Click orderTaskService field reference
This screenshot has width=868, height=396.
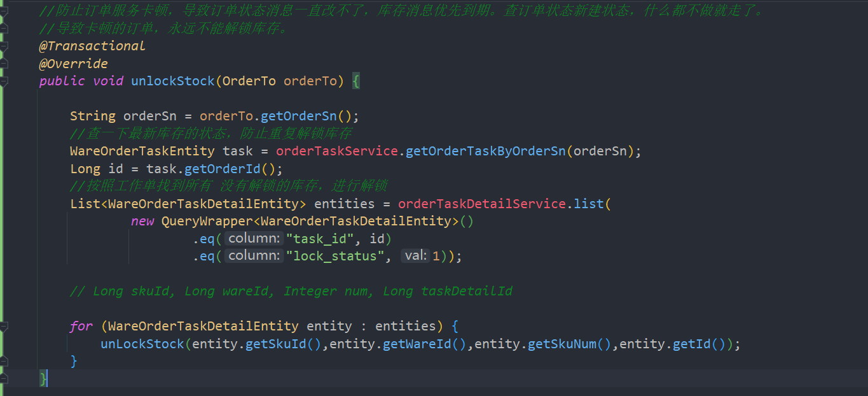(x=337, y=151)
